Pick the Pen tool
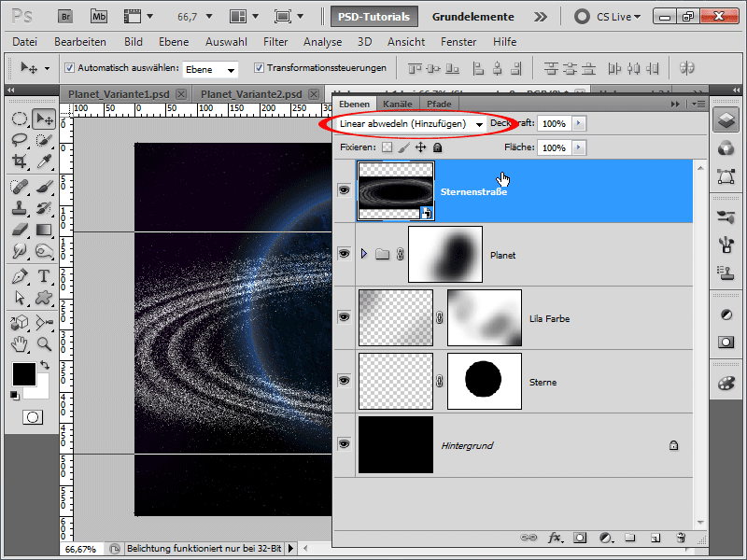This screenshot has width=747, height=560. click(x=19, y=275)
